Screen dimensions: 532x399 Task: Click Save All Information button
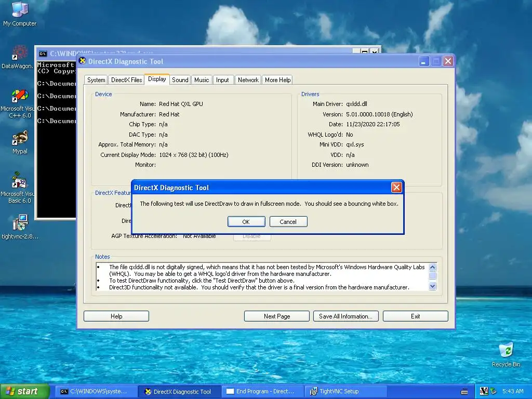tap(345, 316)
